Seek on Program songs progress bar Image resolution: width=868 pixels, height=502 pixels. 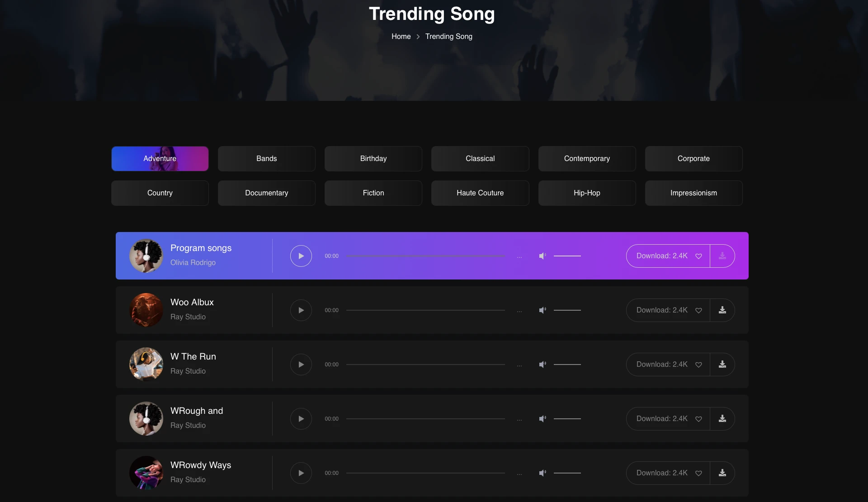(x=425, y=256)
